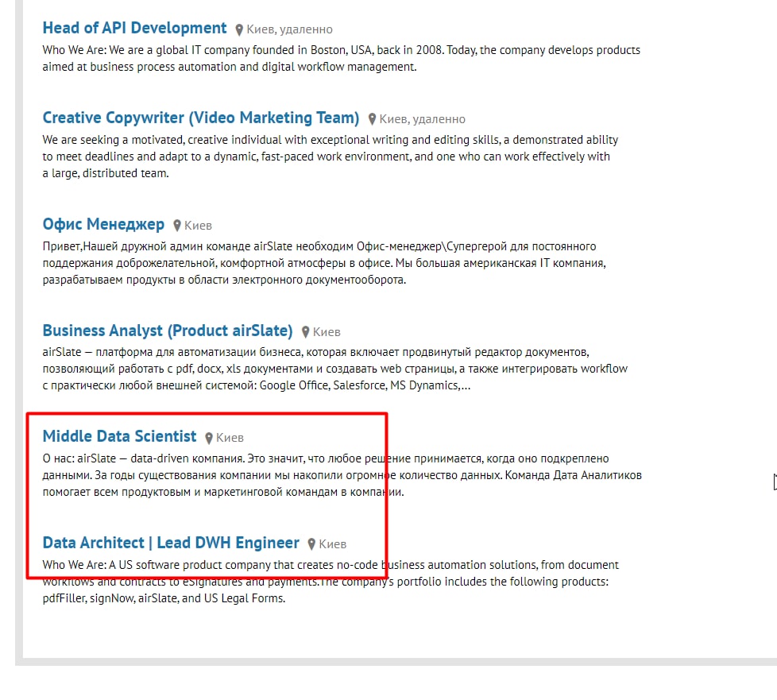Open the Creative Copywriter (Video Marketing Team) vacancy
Screen dimensions: 777x700
pos(201,118)
